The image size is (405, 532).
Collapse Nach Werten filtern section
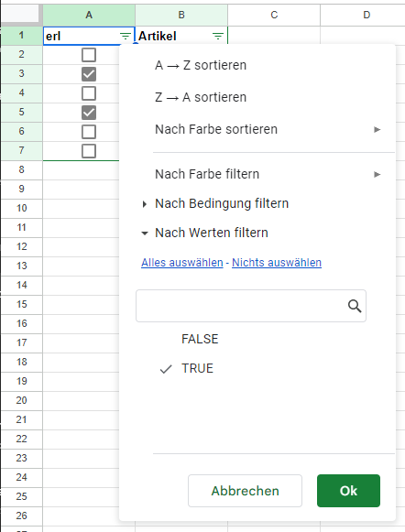point(145,233)
